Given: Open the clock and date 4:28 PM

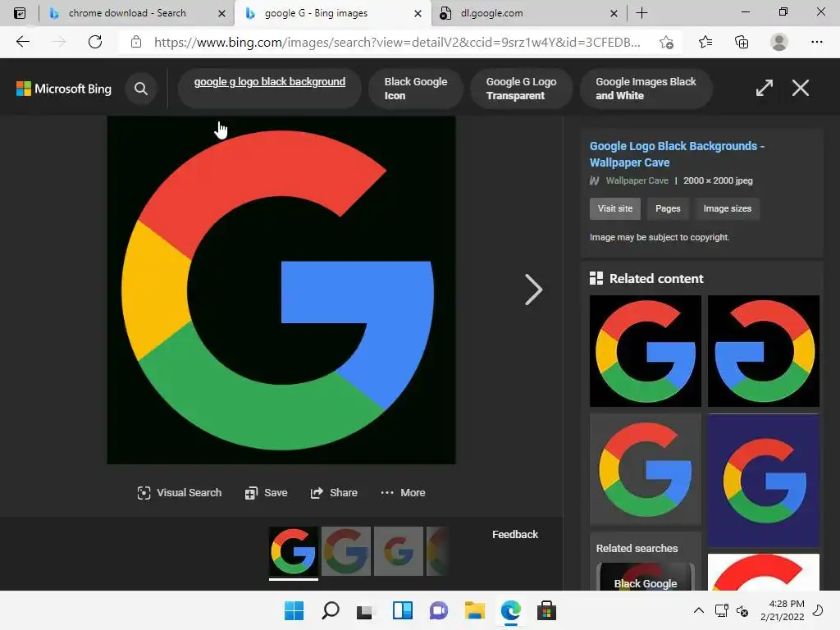Looking at the screenshot, I should pos(783,610).
